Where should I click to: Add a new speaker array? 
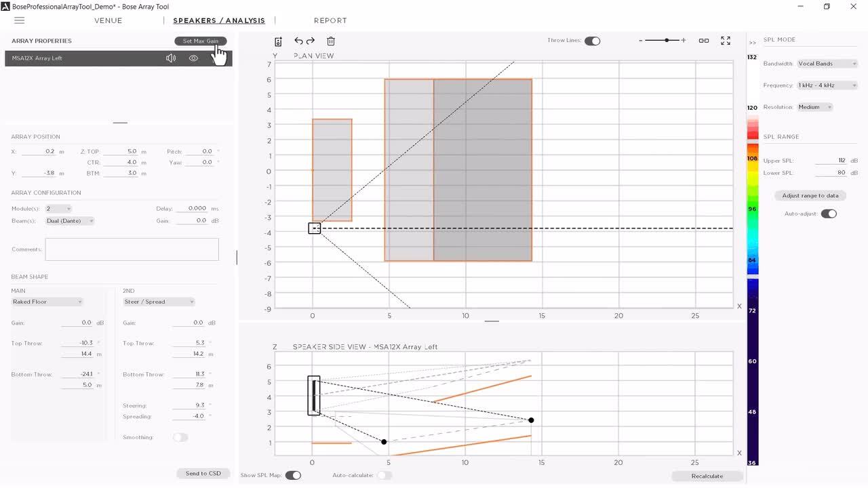[x=278, y=41]
